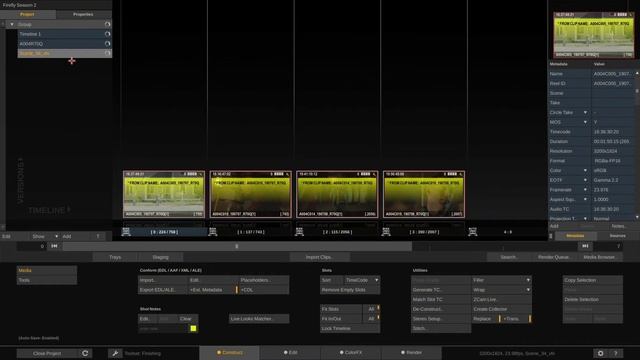Screen dimensions: 640x360
Task: Click the slot icon before slot 2:115
Action: (x=299, y=232)
